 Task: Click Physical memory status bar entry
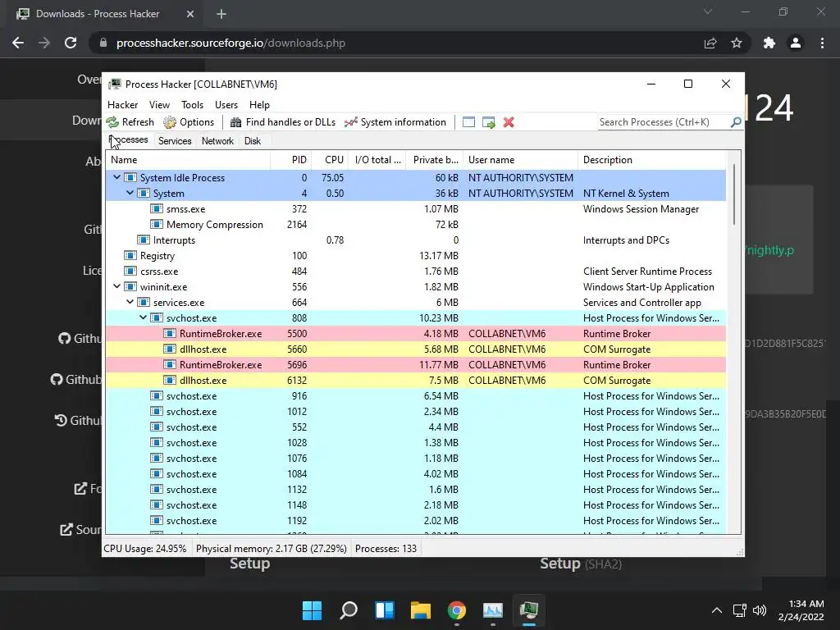[x=271, y=549]
